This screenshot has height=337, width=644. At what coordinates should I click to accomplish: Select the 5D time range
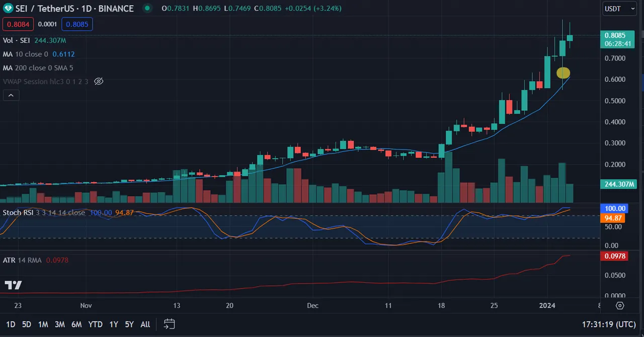(27, 324)
